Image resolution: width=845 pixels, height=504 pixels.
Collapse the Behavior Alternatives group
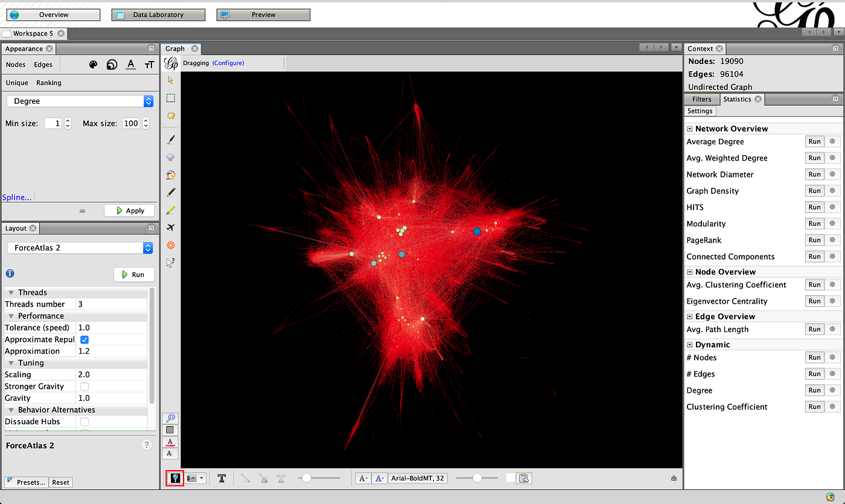11,410
